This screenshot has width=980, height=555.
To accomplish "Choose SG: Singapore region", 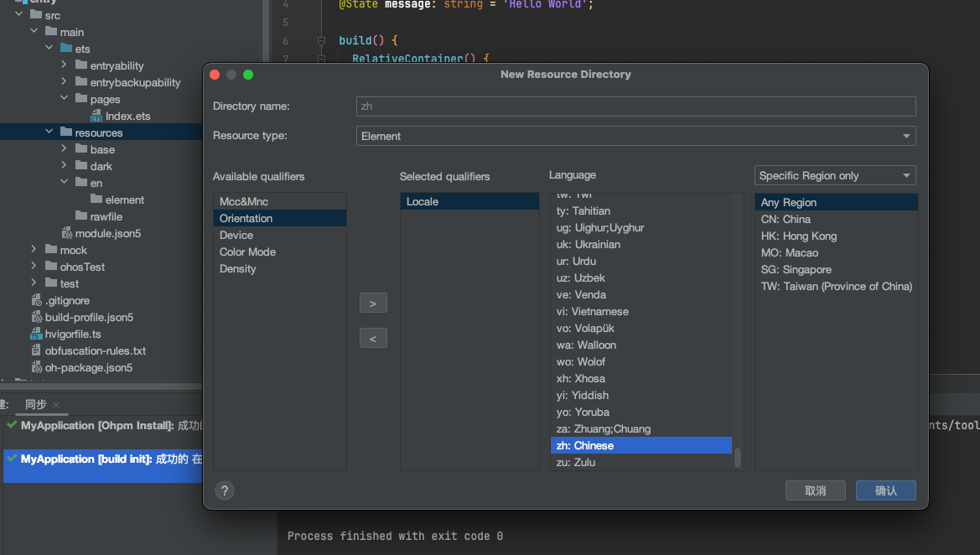I will [x=837, y=270].
